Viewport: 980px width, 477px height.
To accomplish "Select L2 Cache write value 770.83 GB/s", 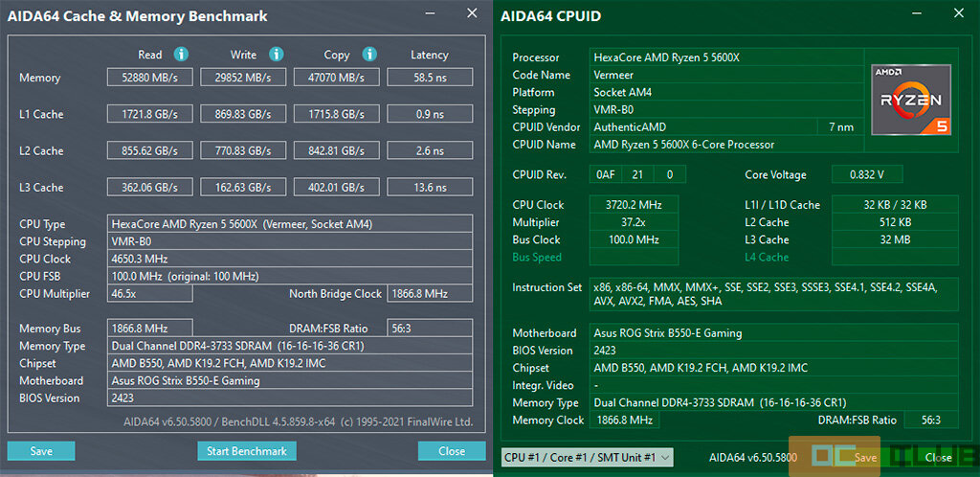I will point(243,150).
